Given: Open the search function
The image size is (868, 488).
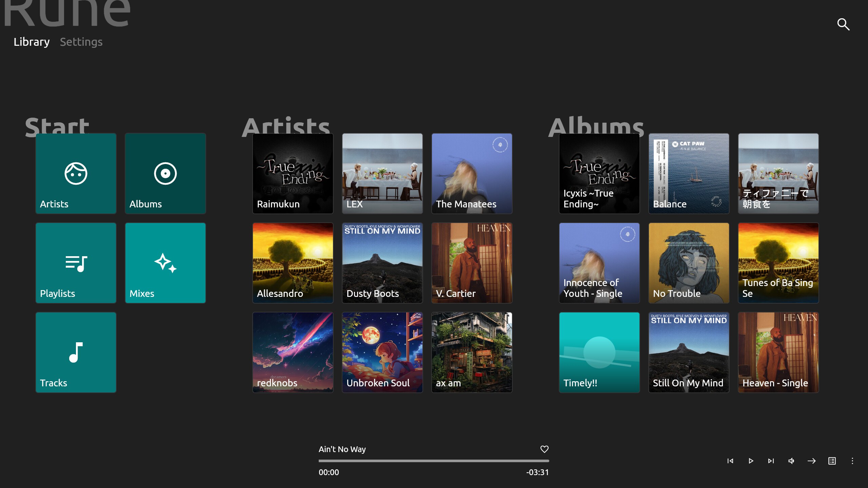Looking at the screenshot, I should point(844,24).
